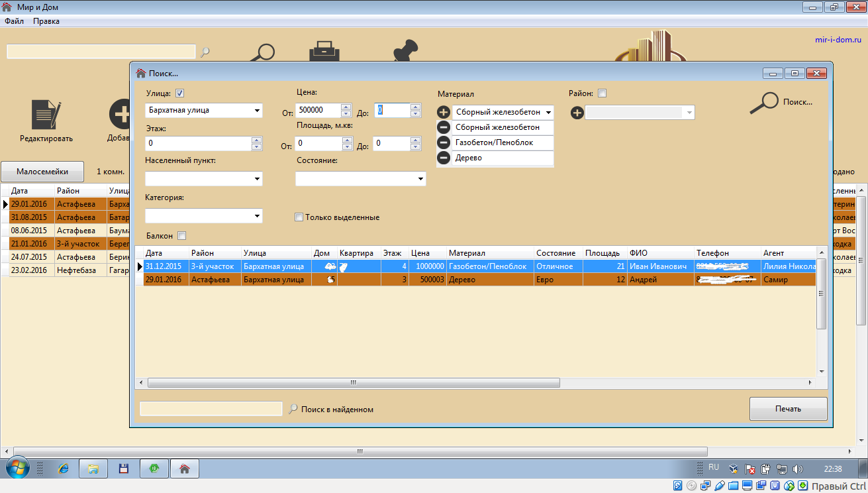
Task: Open the Windows Start orb
Action: tap(19, 468)
